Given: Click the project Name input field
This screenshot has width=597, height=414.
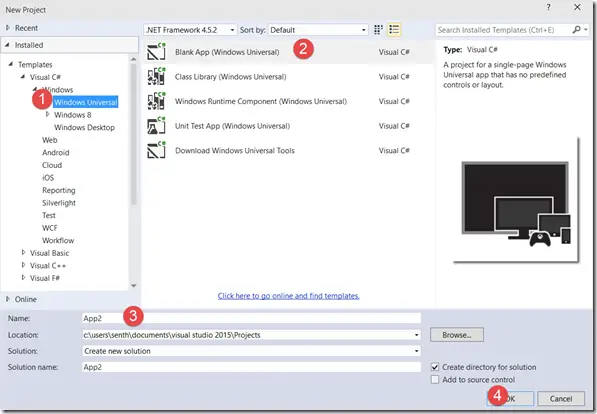Looking at the screenshot, I should tap(252, 318).
